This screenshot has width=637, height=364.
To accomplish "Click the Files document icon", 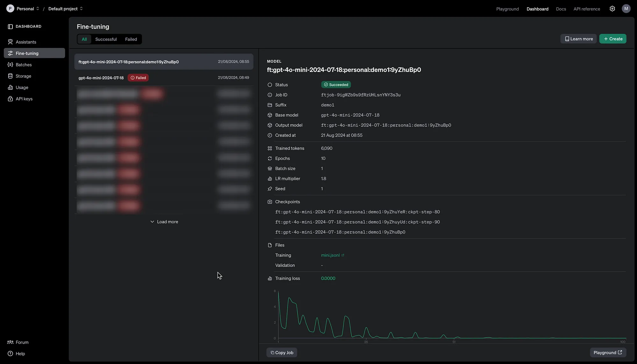I will (270, 245).
